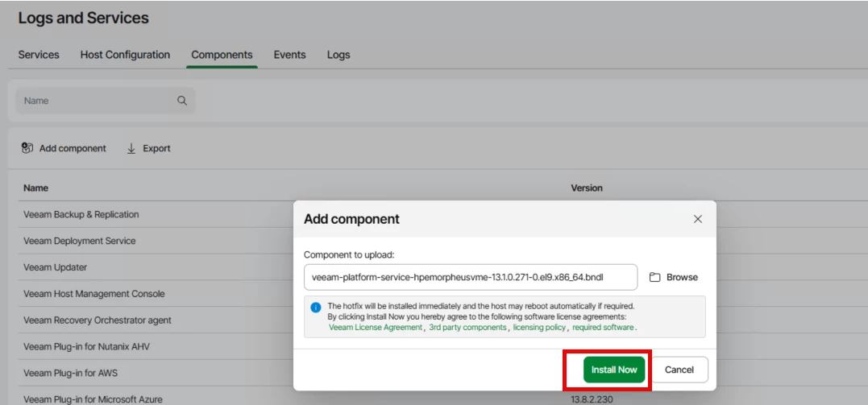Click the search magnifier icon
Screen dimensions: 868x405
(x=181, y=101)
